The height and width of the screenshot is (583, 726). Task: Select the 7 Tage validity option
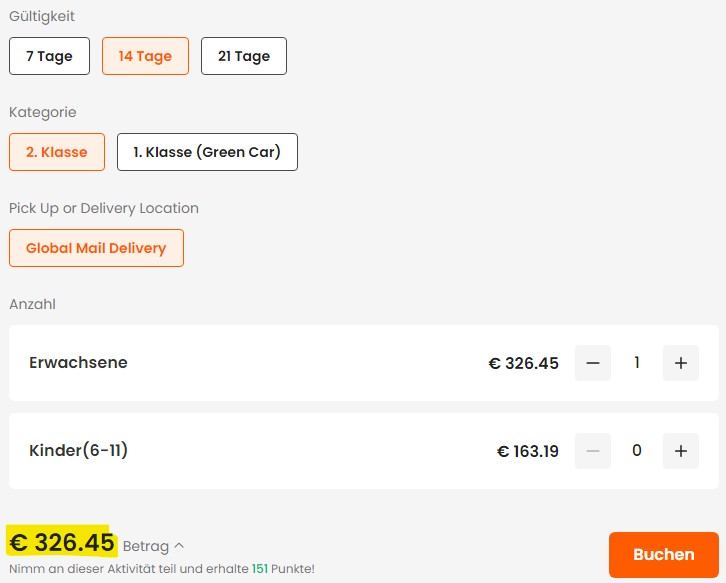[50, 56]
